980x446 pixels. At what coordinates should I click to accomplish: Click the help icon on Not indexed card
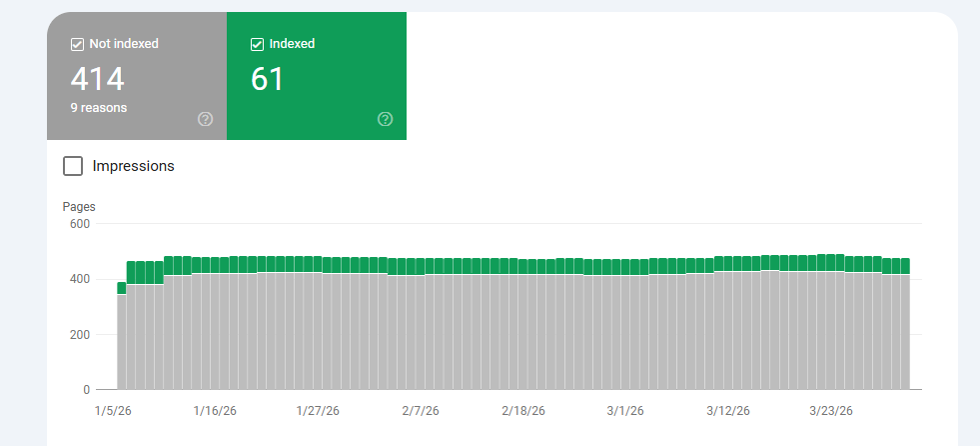pyautogui.click(x=205, y=119)
